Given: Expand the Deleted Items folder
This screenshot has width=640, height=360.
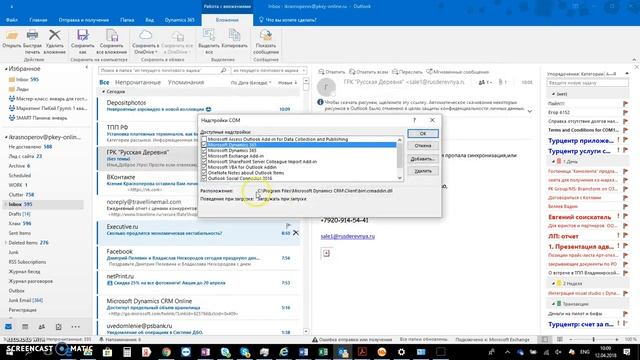Looking at the screenshot, I should coord(6,243).
